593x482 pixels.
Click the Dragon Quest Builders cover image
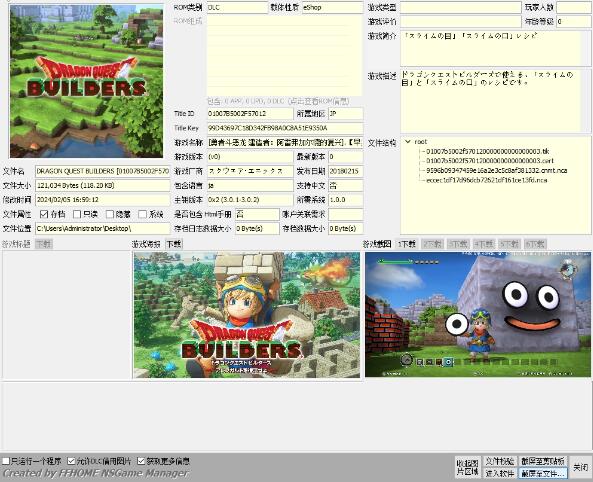[x=86, y=81]
